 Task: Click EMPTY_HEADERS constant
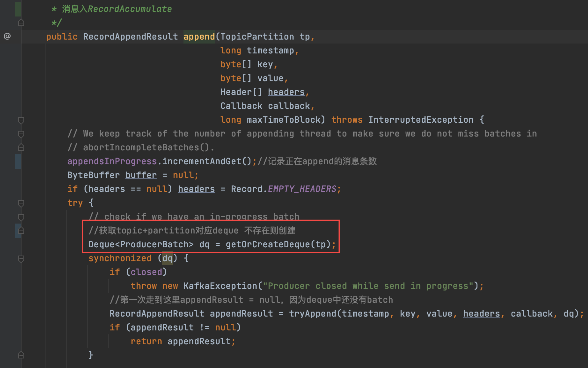pos(302,189)
